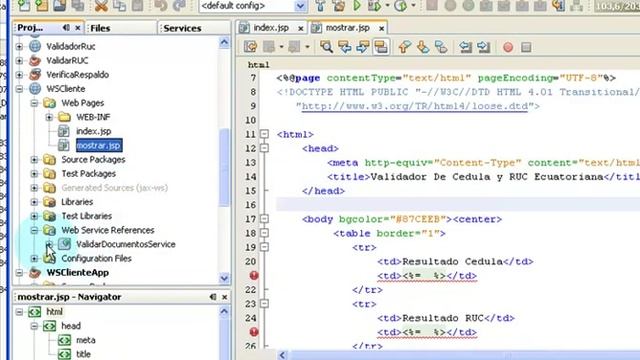Image resolution: width=640 pixels, height=360 pixels.
Task: Expand the VerificaRespaldo project node
Action: click(19, 75)
